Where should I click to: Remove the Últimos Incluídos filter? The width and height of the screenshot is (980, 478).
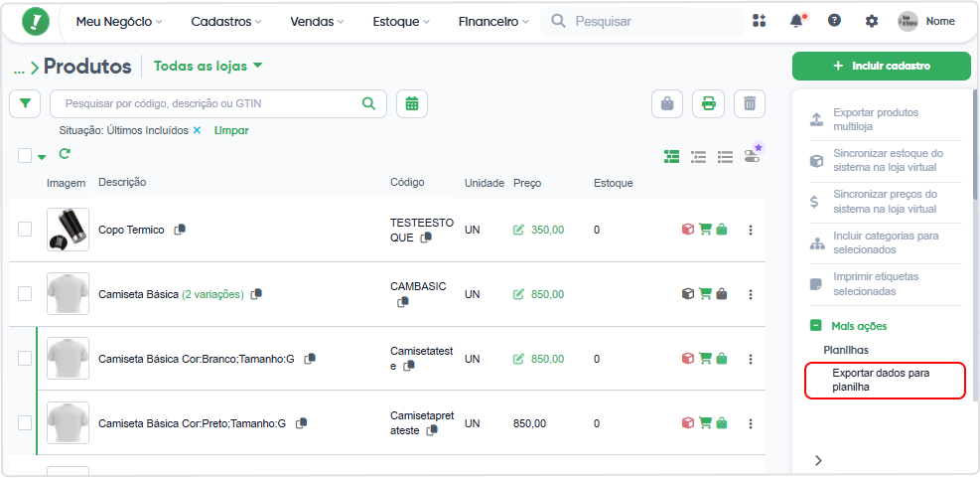[x=197, y=130]
